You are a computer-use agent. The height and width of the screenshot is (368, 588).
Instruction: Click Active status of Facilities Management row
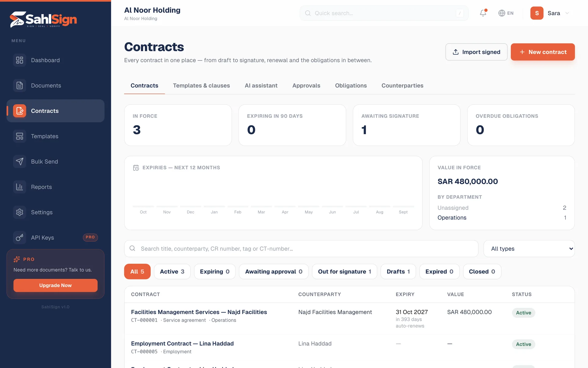tap(523, 312)
